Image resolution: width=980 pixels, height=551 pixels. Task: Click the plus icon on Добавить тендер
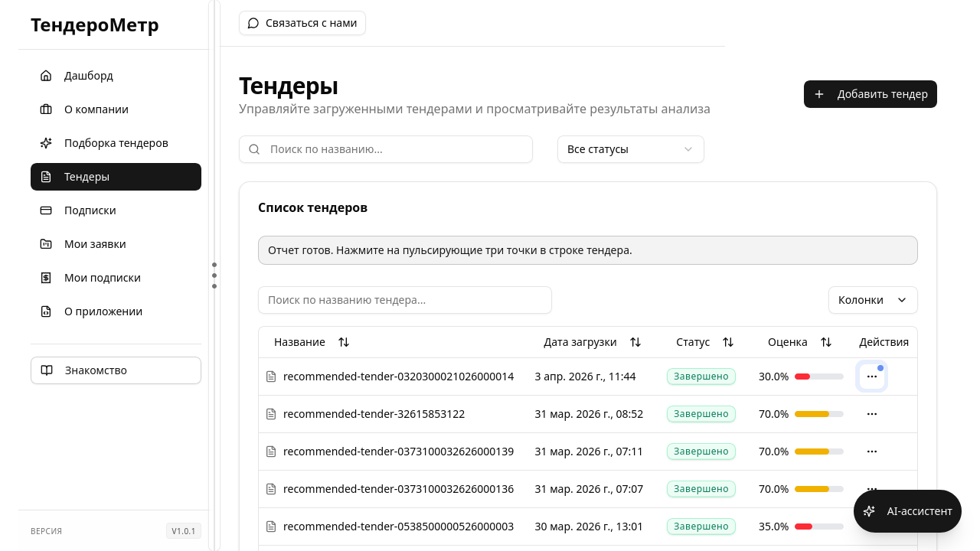(x=819, y=94)
